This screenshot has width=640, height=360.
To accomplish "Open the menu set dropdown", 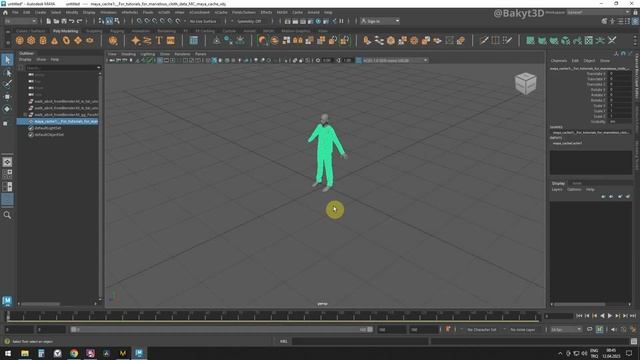I will (x=20, y=21).
